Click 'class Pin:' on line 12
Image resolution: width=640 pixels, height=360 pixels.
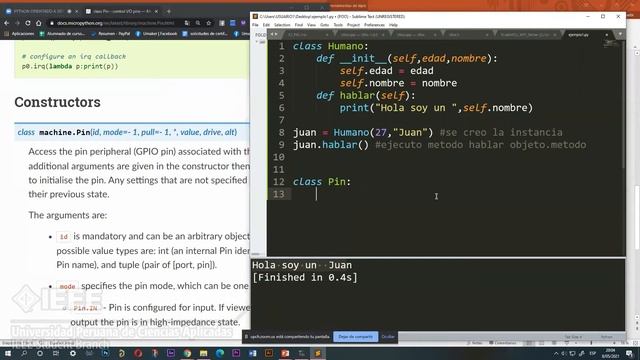coord(322,182)
